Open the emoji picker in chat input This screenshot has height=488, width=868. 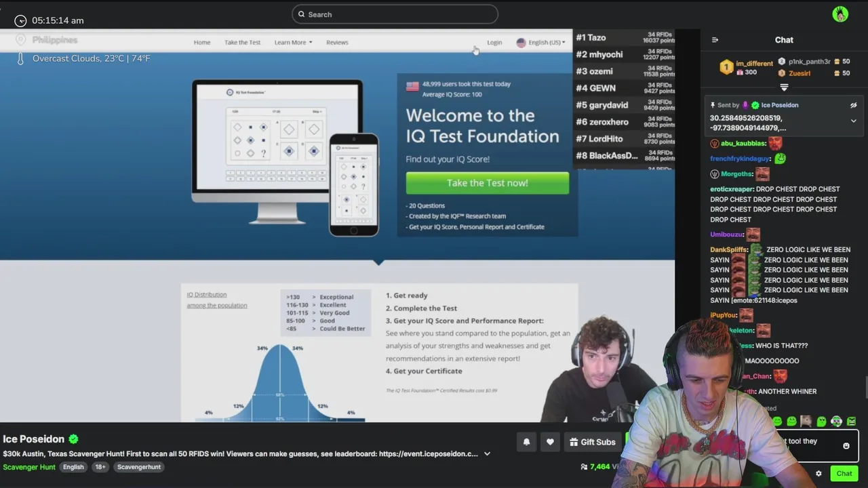coord(846,446)
